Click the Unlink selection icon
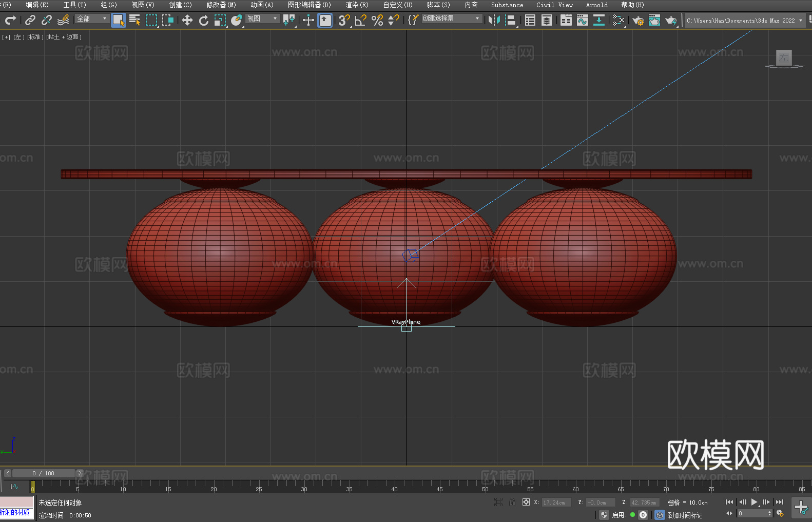The image size is (812, 522). pos(47,20)
